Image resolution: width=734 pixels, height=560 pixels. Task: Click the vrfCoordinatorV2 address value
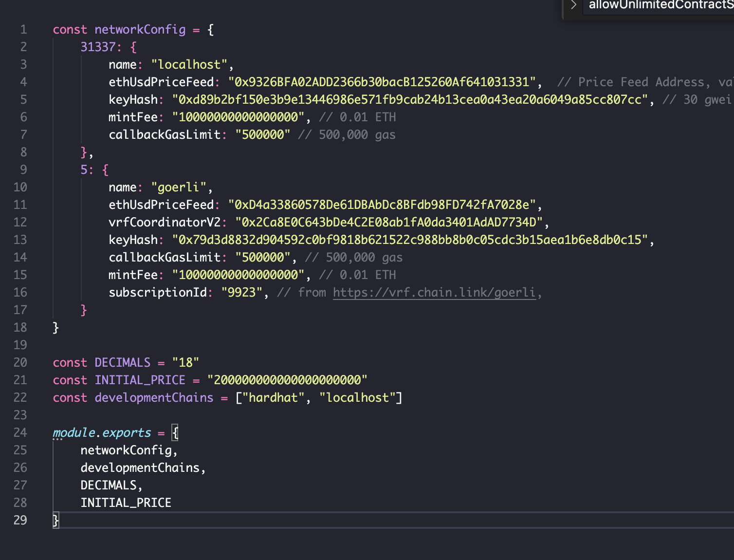tap(389, 223)
